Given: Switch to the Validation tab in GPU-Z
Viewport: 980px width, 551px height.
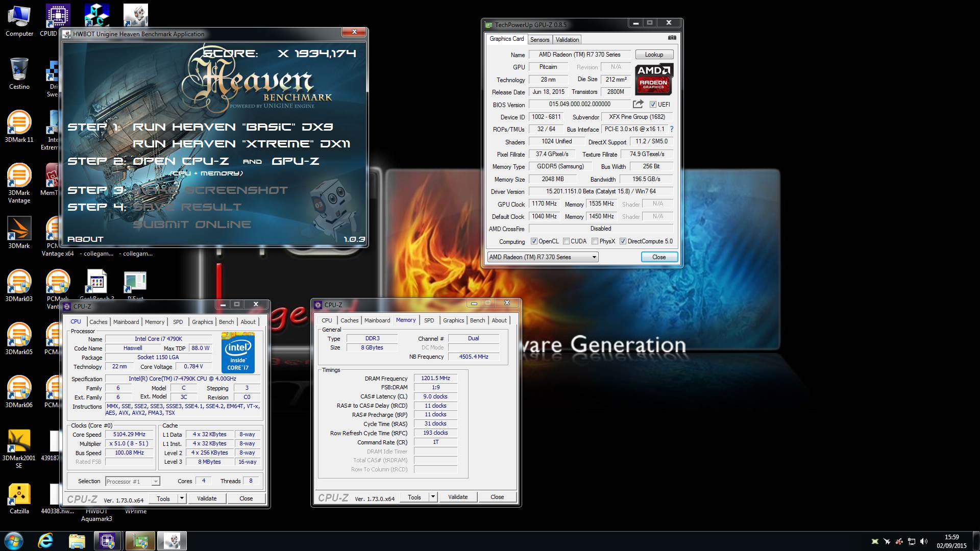Looking at the screenshot, I should (567, 40).
